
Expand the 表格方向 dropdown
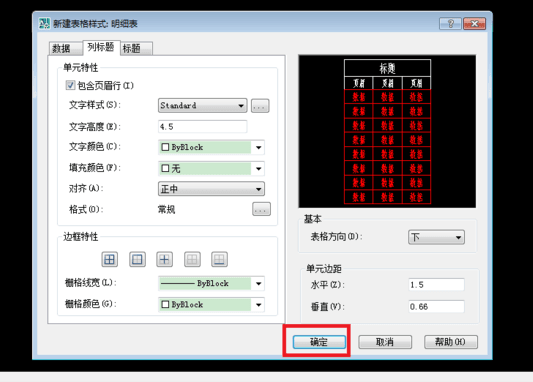tap(436, 237)
